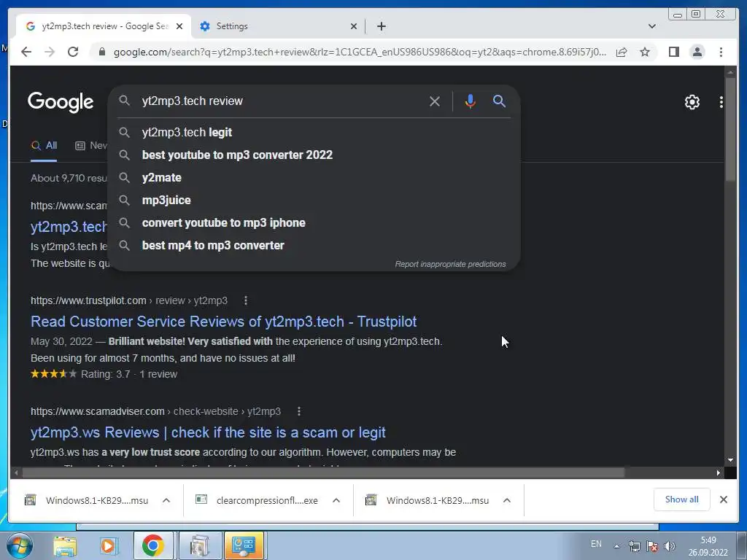Choose the mp3juice suggestion
The height and width of the screenshot is (560, 747).
(314, 200)
